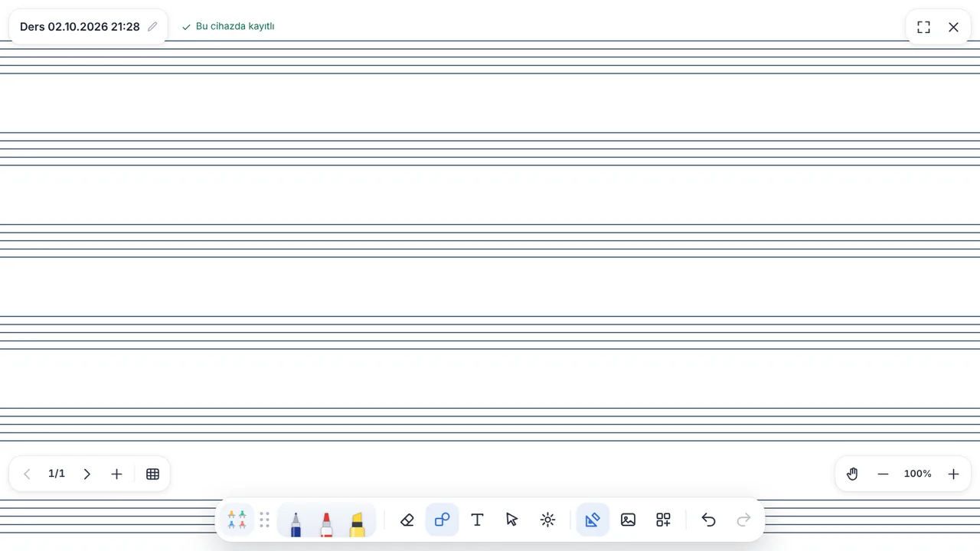The width and height of the screenshot is (980, 551).
Task: Zoom in with the plus button
Action: [x=953, y=474]
